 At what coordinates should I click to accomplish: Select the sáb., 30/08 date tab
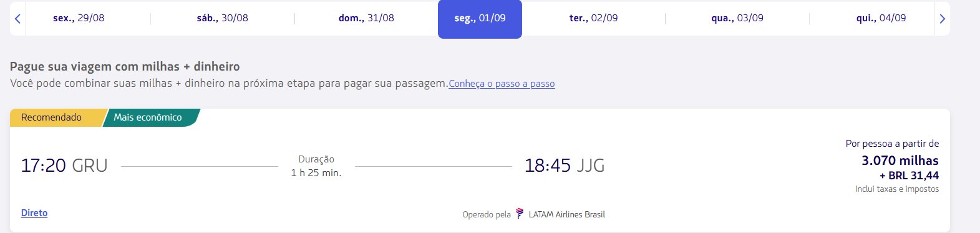pos(222,18)
